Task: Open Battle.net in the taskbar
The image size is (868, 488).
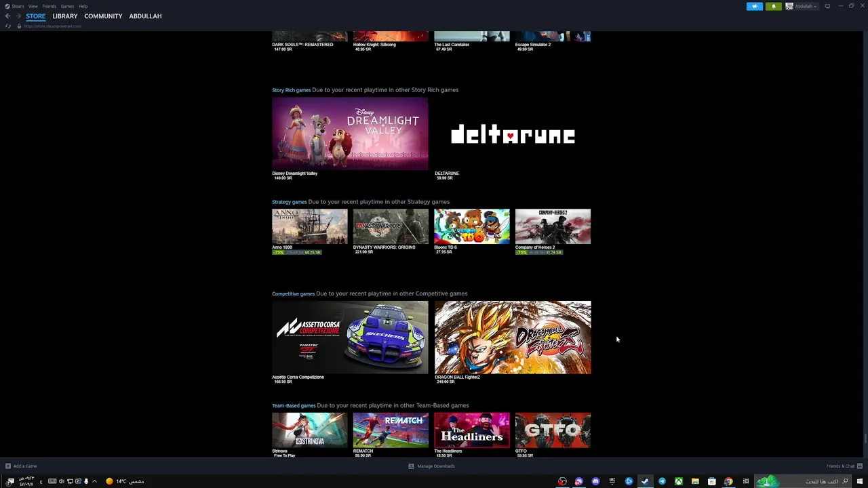Action: [629, 481]
